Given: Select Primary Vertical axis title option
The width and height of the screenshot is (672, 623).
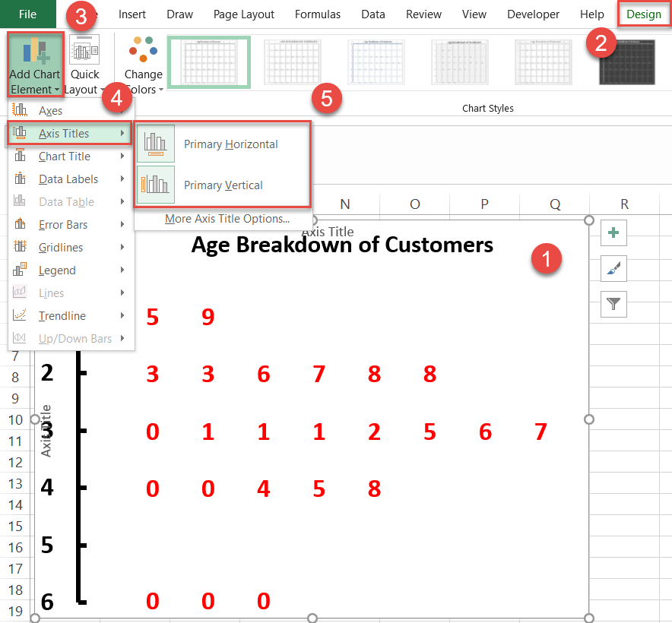Looking at the screenshot, I should point(222,185).
